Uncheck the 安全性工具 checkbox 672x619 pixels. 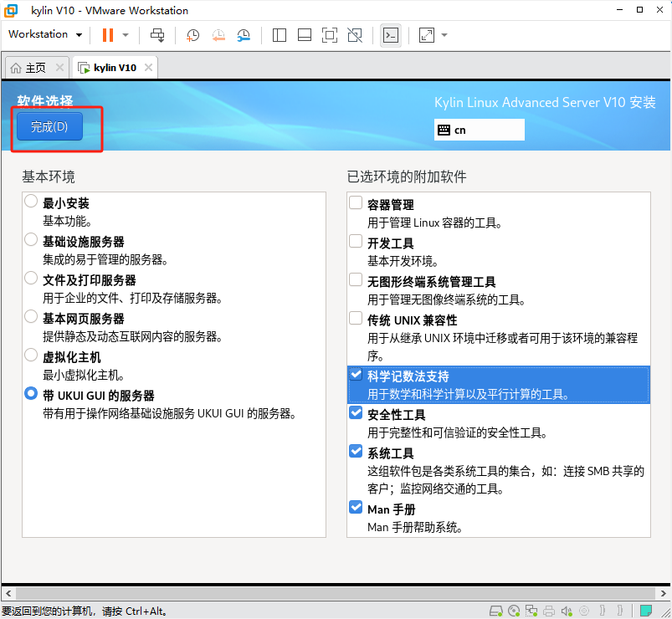tap(356, 412)
